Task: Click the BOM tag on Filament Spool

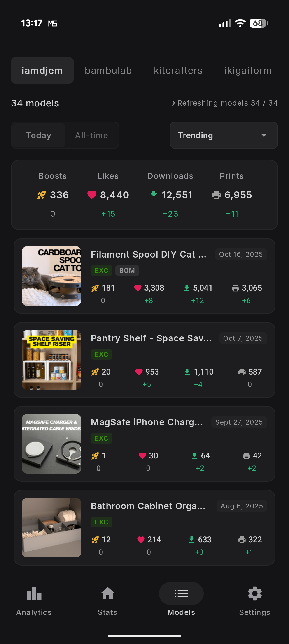Action: 127,271
